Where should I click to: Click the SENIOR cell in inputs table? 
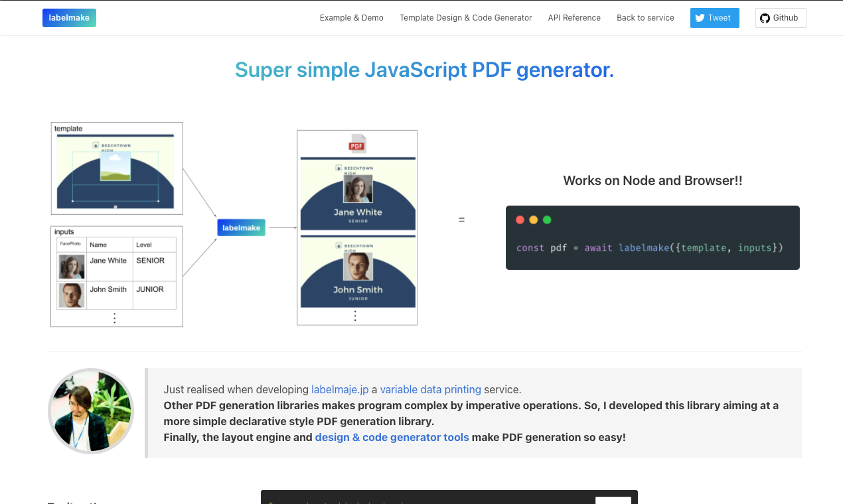click(155, 267)
